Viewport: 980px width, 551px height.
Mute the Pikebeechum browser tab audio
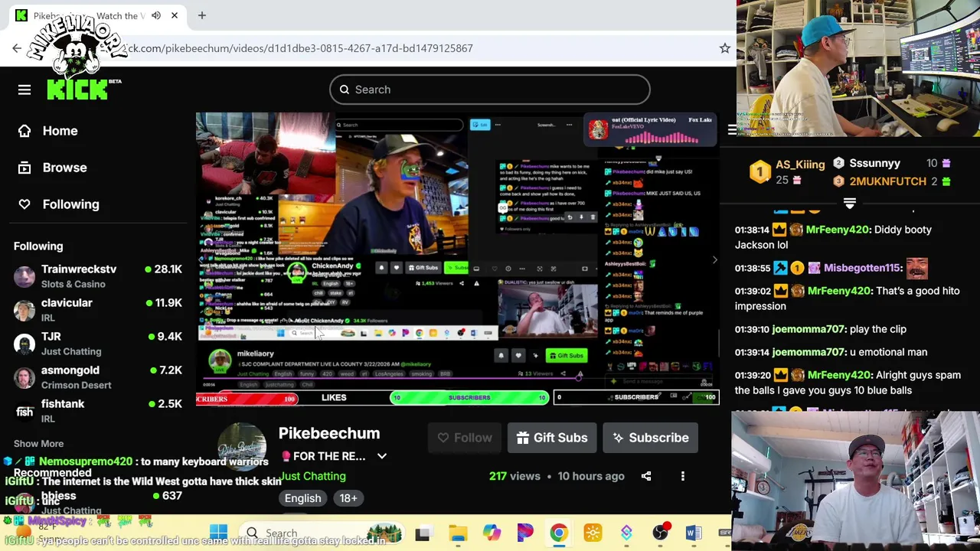tap(156, 15)
